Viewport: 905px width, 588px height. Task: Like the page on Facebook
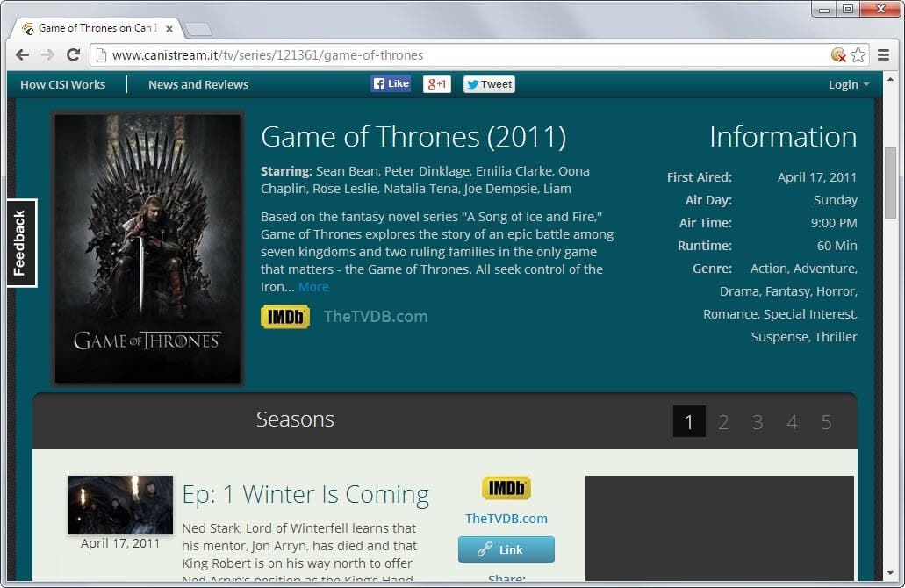(391, 83)
